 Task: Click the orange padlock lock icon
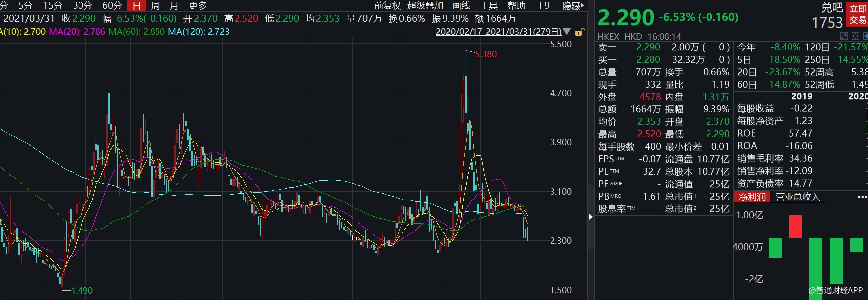(x=579, y=32)
